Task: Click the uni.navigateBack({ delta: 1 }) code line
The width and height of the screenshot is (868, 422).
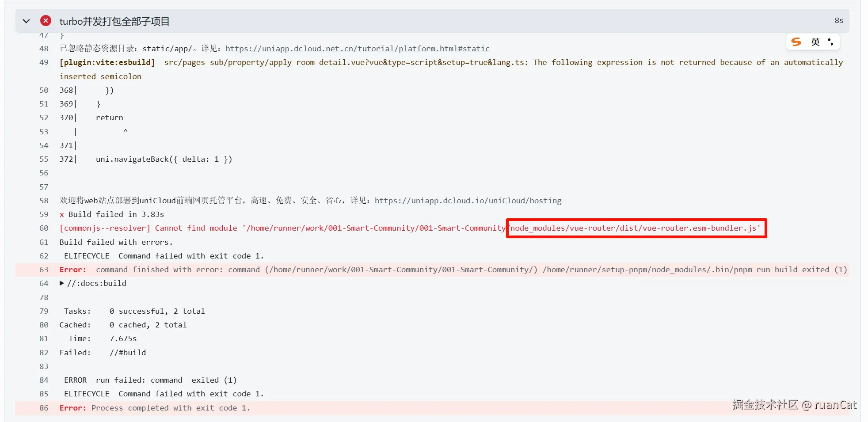Action: 164,159
